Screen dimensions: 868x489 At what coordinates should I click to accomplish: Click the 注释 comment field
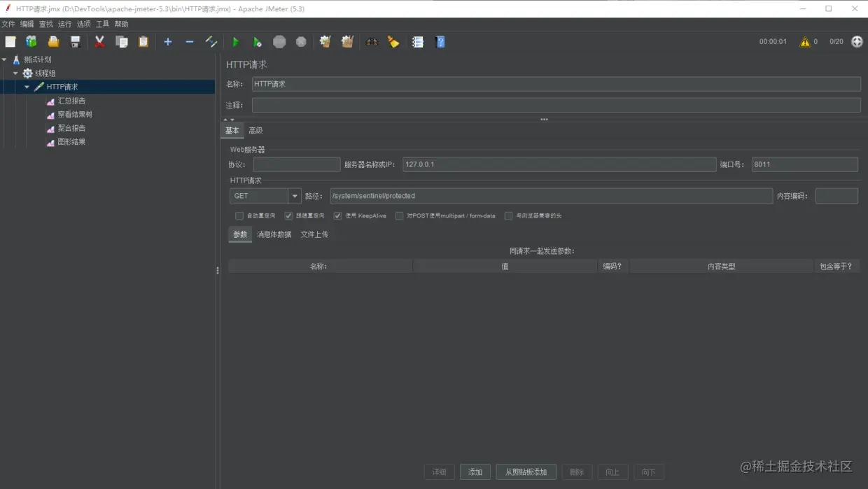[x=556, y=105]
